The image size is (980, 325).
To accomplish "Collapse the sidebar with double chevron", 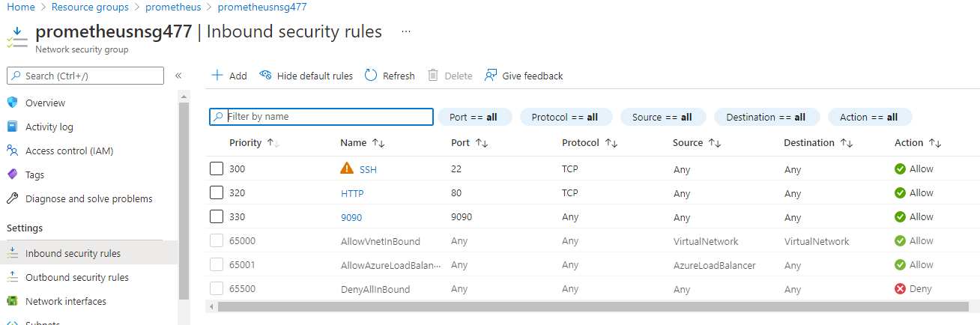I will click(x=178, y=76).
